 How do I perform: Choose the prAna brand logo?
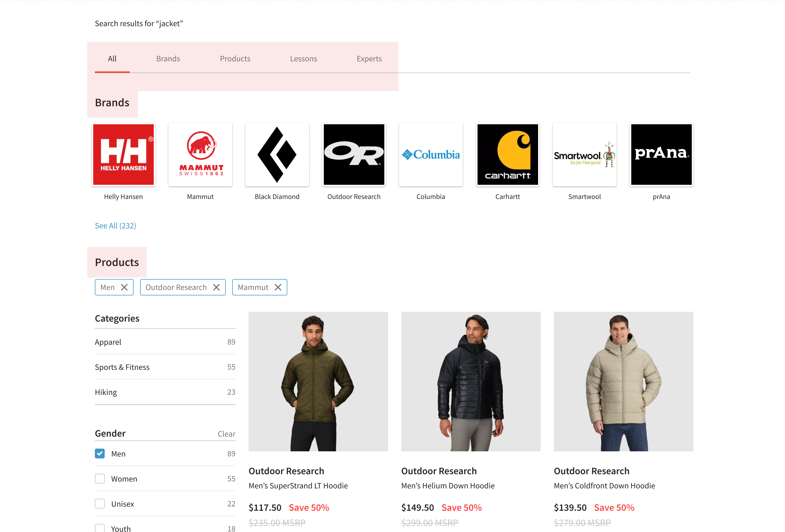(x=661, y=154)
